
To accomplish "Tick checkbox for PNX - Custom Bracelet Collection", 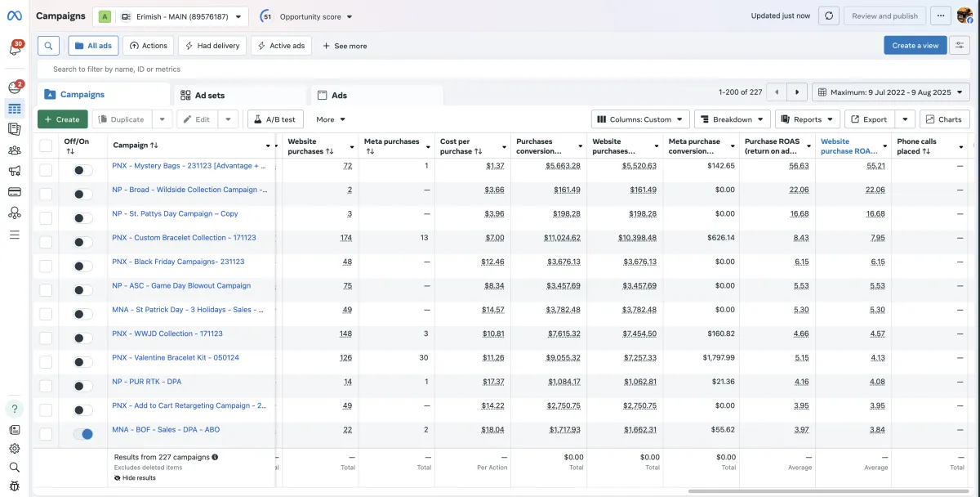I will [46, 242].
